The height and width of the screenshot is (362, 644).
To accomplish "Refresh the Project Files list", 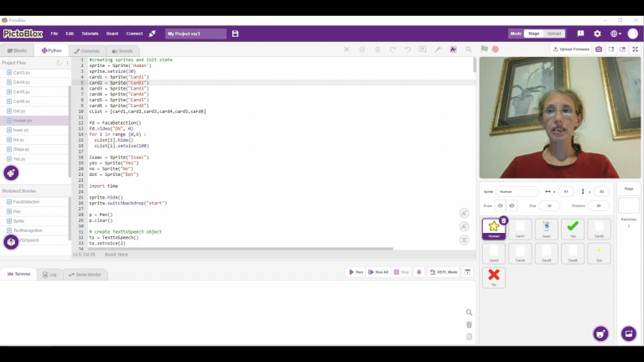I will [59, 63].
